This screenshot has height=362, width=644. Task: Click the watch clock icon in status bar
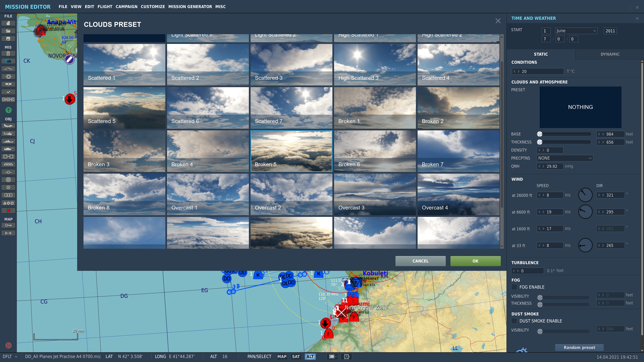pyautogui.click(x=346, y=356)
